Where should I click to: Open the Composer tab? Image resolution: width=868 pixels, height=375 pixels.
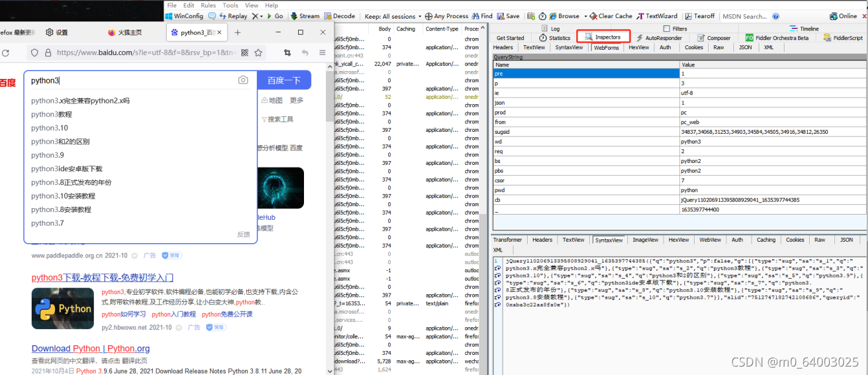[x=713, y=38]
